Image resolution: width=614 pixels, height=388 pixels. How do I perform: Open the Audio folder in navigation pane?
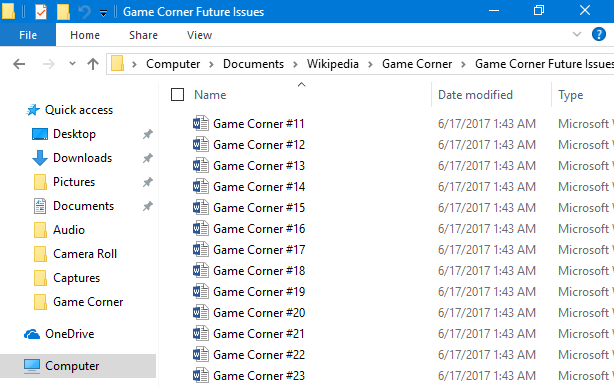tap(69, 230)
